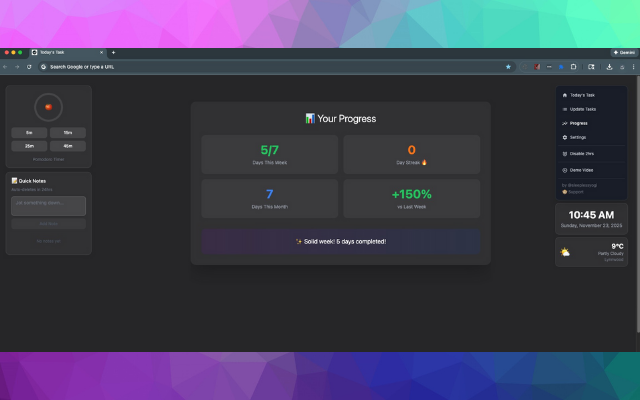The image size is (640, 400).
Task: Click the address bar search field
Action: tap(277, 67)
